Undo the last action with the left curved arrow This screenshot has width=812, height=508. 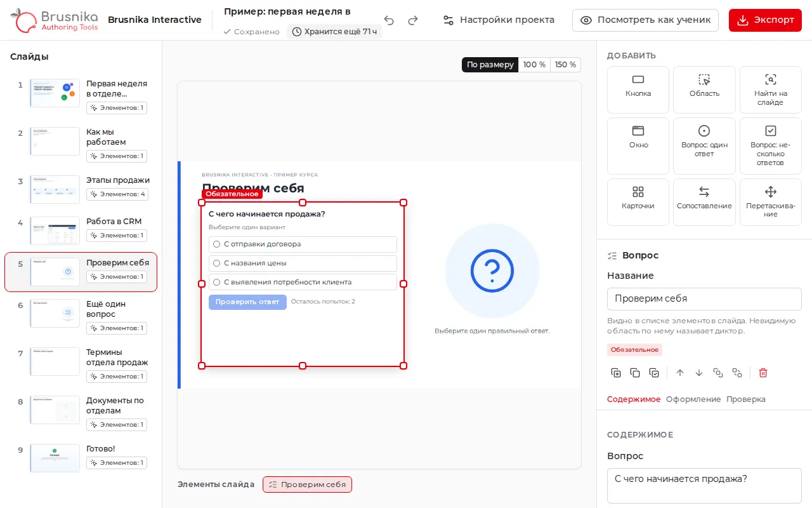[x=389, y=20]
